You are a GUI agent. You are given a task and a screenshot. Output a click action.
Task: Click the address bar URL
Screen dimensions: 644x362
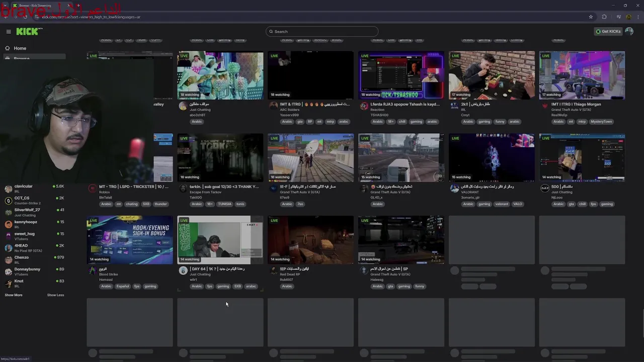click(x=91, y=17)
